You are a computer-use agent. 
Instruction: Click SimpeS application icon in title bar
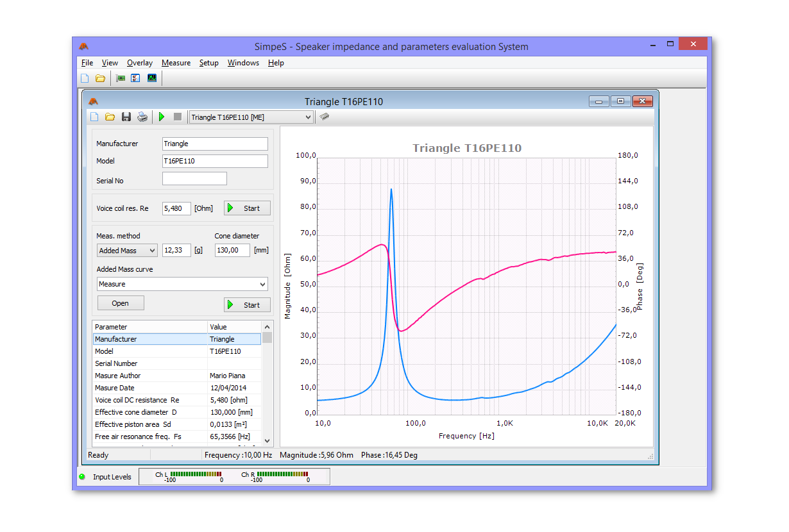coord(84,46)
